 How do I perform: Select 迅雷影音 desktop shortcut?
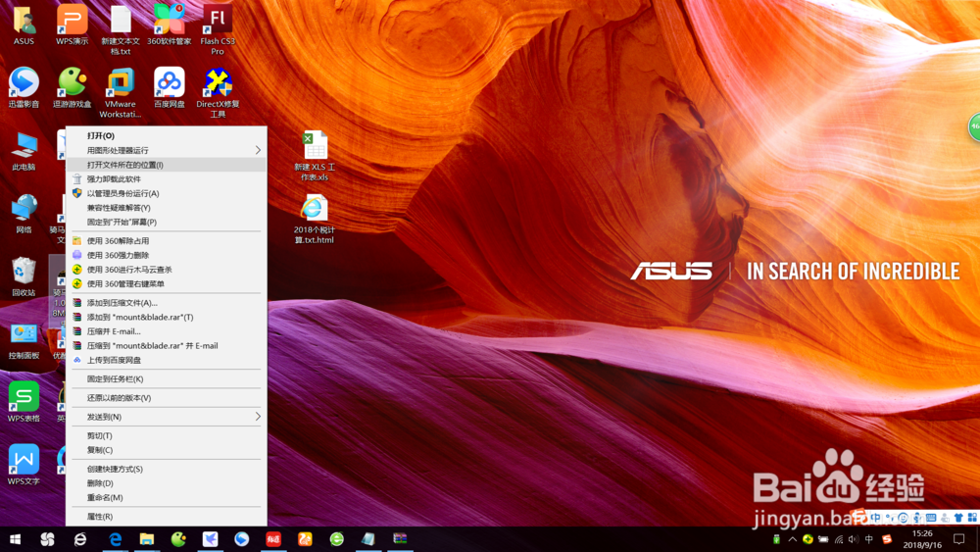[24, 87]
